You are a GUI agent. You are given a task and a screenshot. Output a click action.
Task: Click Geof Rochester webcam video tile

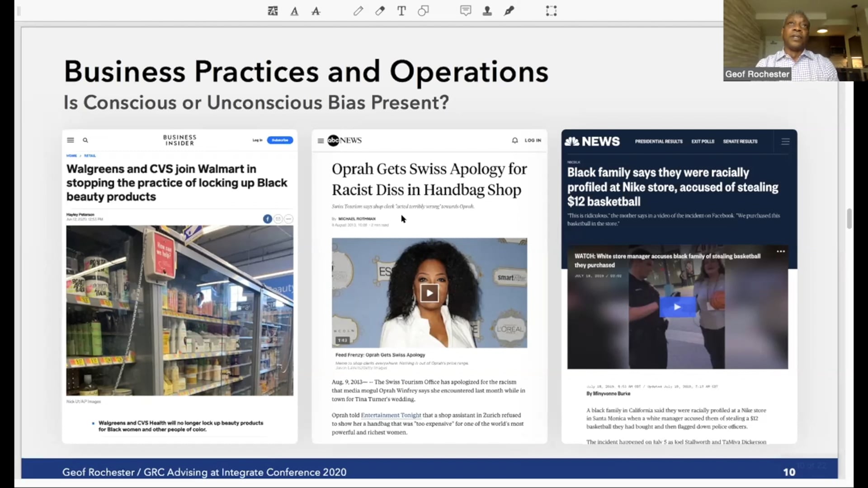pyautogui.click(x=796, y=41)
